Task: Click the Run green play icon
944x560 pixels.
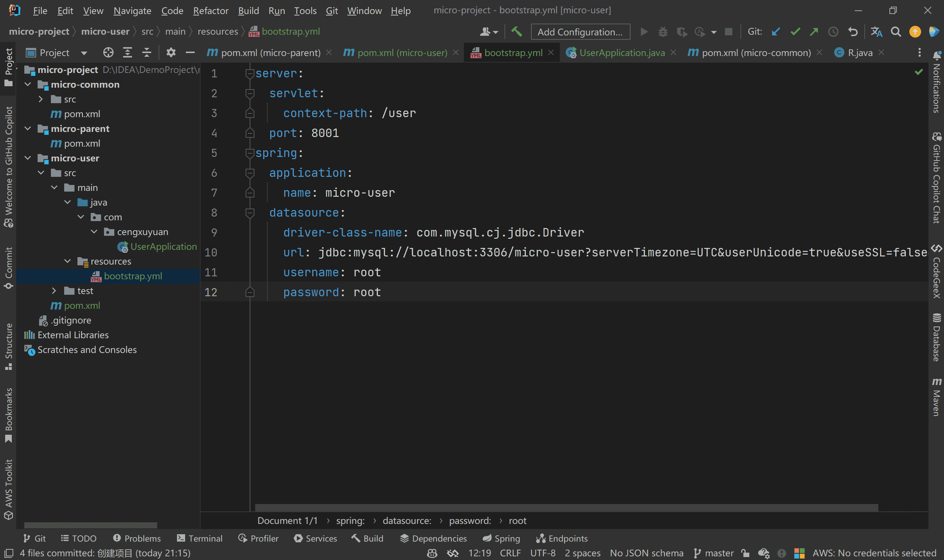Action: pos(644,32)
